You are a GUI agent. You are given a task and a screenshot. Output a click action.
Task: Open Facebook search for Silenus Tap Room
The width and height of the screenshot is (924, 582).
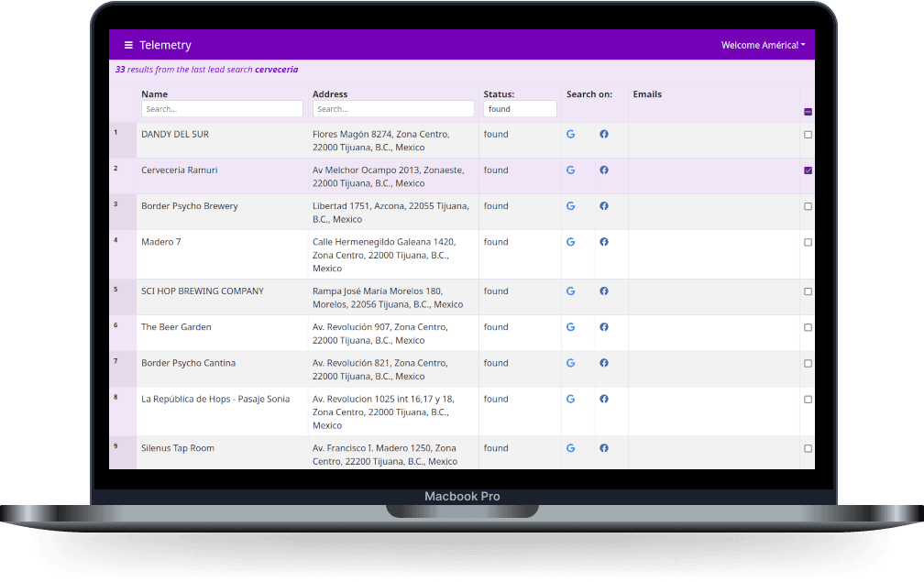point(604,448)
